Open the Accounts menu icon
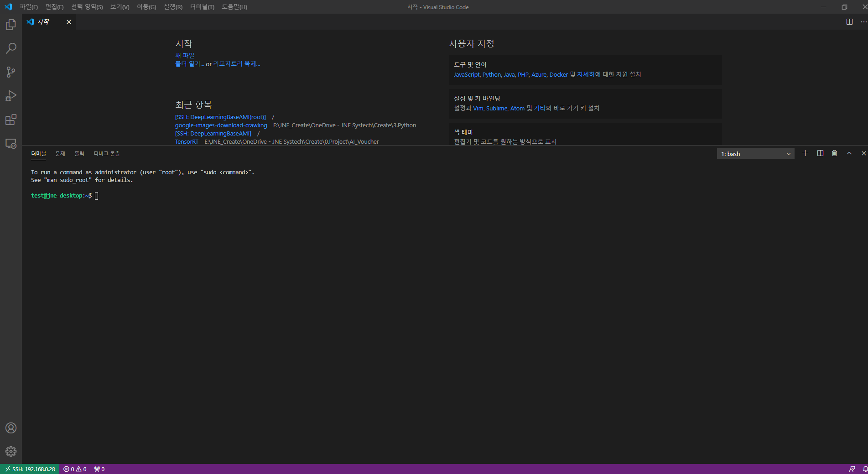The height and width of the screenshot is (474, 868). pos(11,428)
